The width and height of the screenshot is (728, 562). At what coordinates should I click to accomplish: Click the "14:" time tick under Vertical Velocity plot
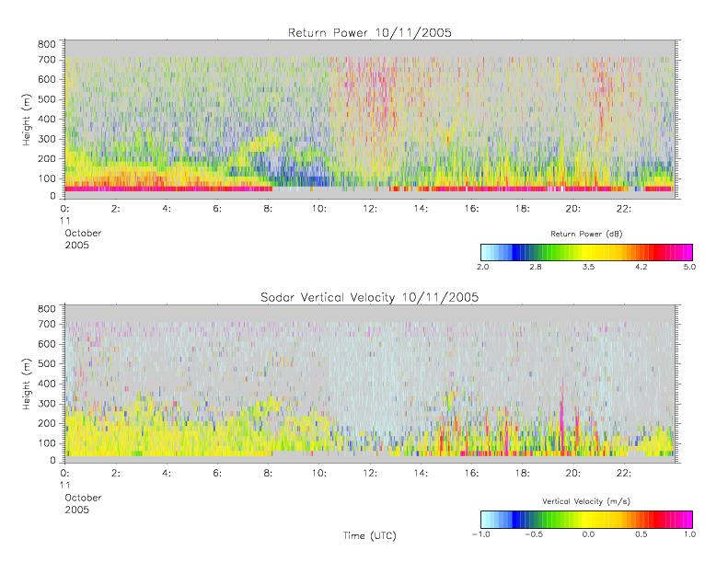click(421, 474)
